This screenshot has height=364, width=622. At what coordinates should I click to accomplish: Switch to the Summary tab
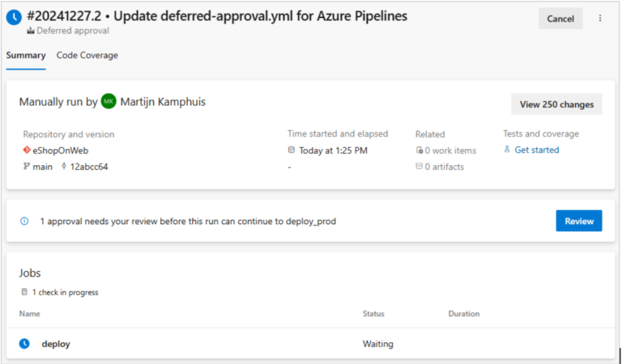[x=26, y=56]
